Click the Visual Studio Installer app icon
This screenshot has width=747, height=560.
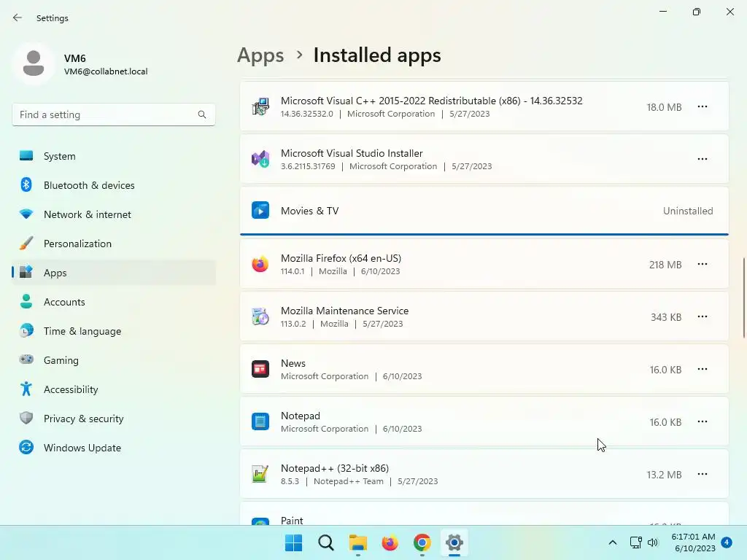(260, 159)
